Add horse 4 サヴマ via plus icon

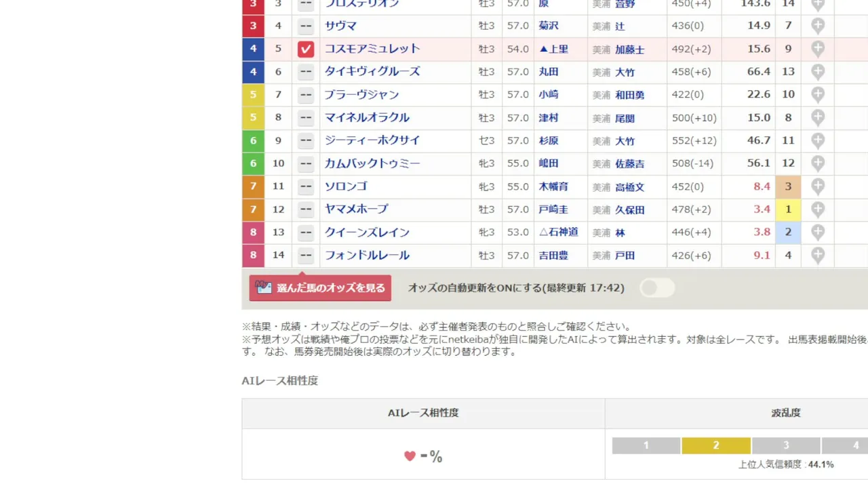pyautogui.click(x=818, y=26)
